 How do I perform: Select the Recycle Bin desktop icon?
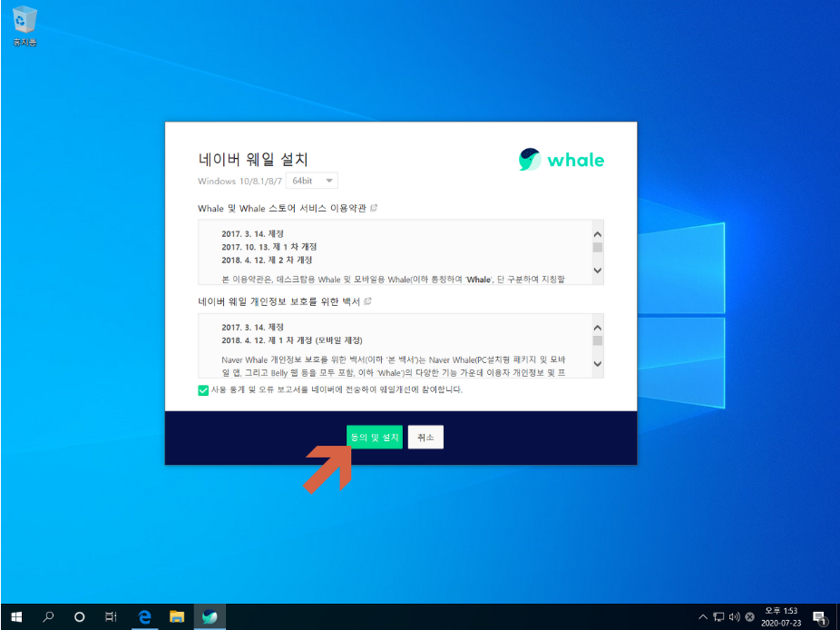[24, 27]
